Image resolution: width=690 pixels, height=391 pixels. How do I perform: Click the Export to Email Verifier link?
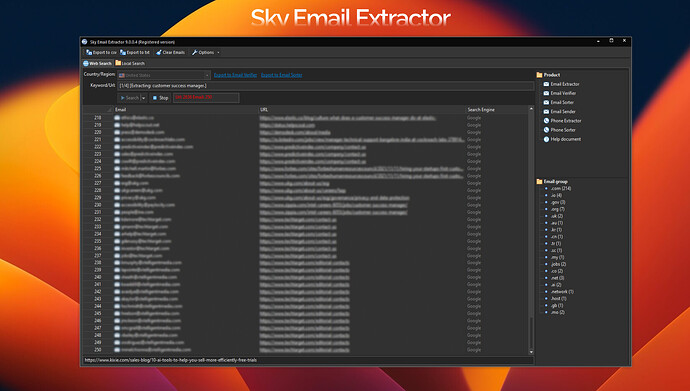pyautogui.click(x=235, y=75)
